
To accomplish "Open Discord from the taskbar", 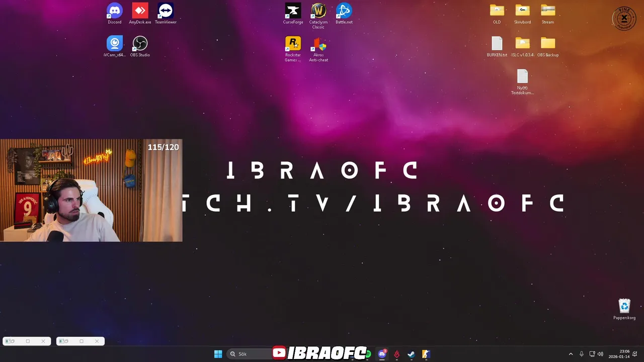I will point(382,354).
